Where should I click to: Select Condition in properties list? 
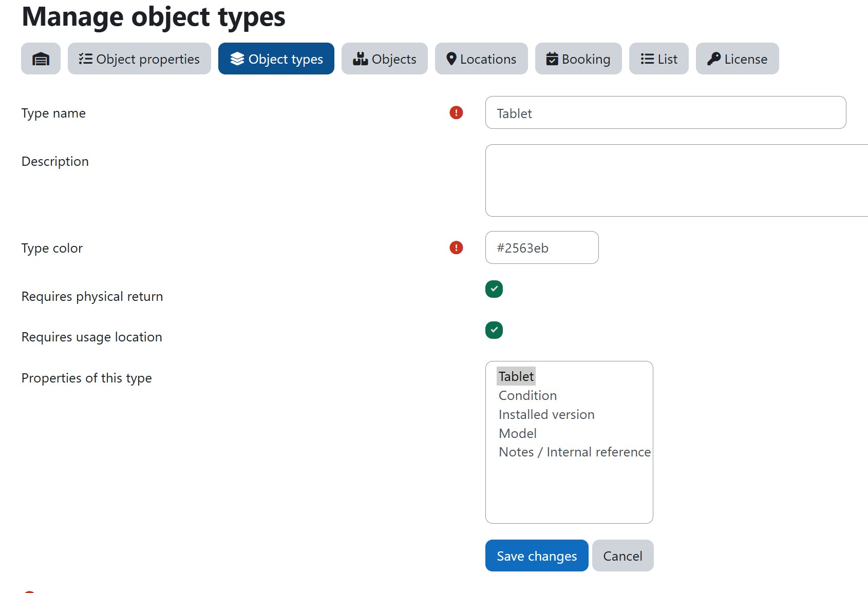[x=527, y=395]
